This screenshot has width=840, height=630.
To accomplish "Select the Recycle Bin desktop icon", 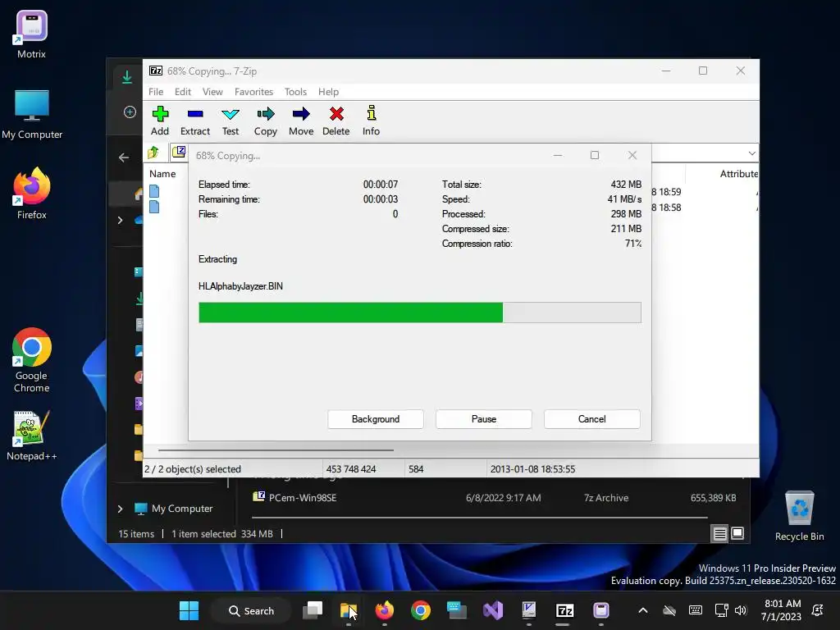I will [799, 517].
